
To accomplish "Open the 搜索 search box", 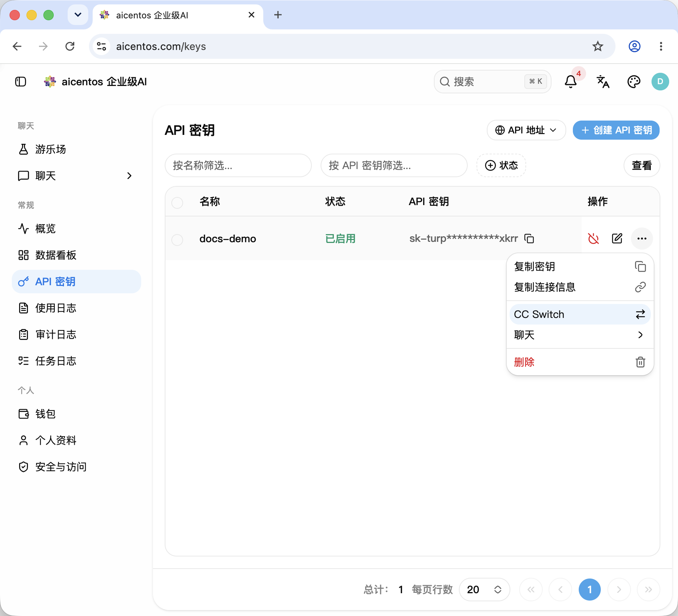I will [492, 82].
